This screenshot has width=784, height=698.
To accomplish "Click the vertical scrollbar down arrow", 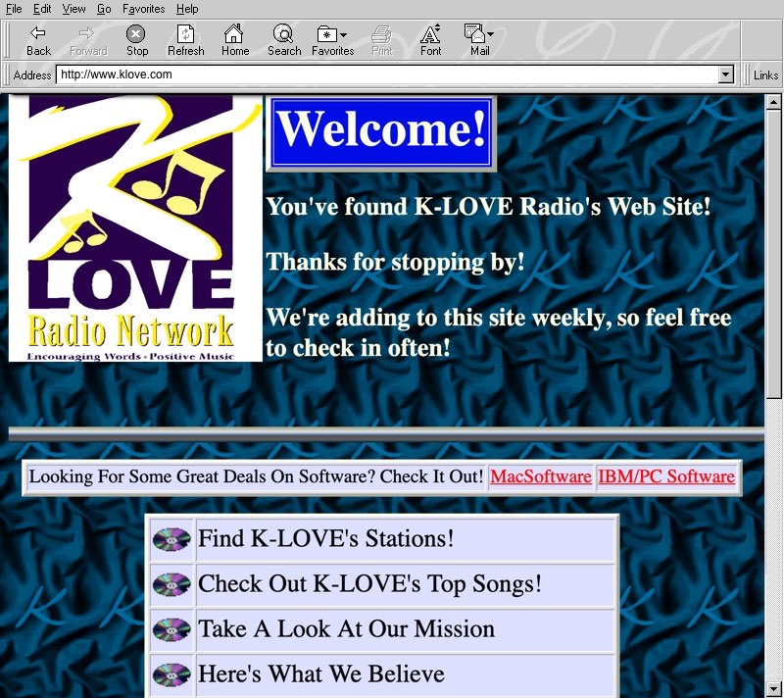I will pyautogui.click(x=773, y=688).
